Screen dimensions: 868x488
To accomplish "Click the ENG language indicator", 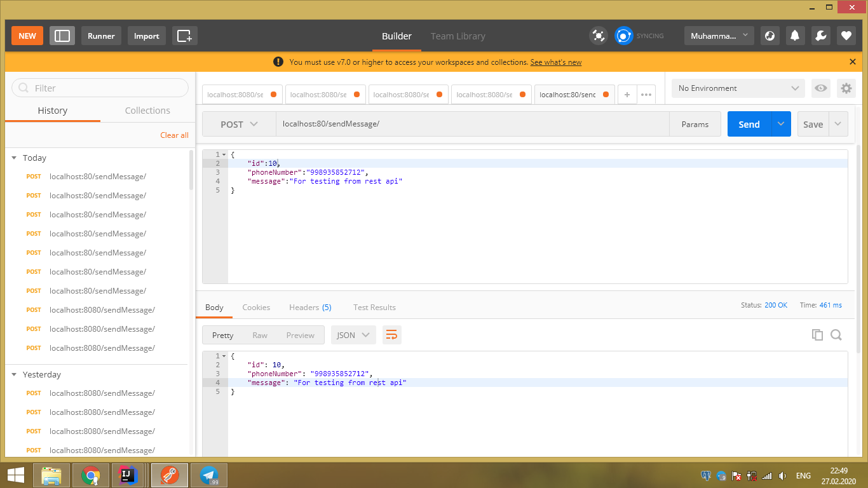I will pos(803,476).
